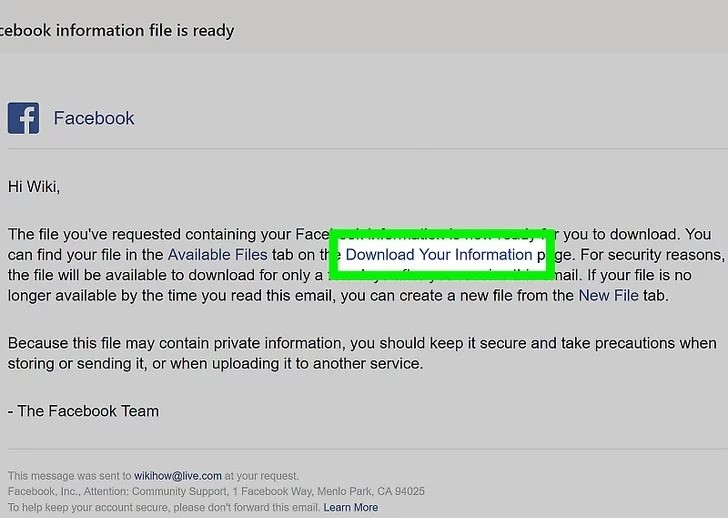The height and width of the screenshot is (518, 728).
Task: Click the divider line above the footer
Action: pyautogui.click(x=368, y=449)
